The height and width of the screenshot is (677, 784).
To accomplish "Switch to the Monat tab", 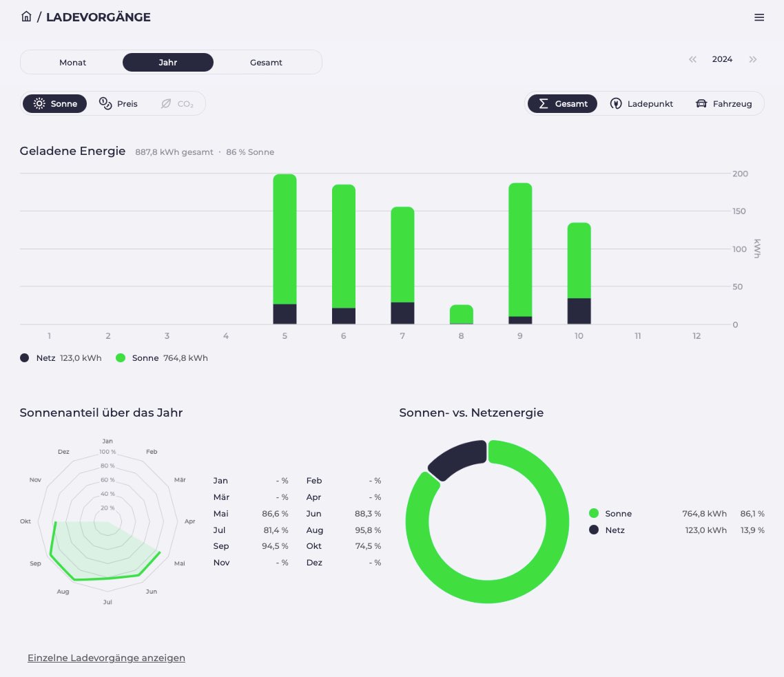I will click(x=72, y=63).
